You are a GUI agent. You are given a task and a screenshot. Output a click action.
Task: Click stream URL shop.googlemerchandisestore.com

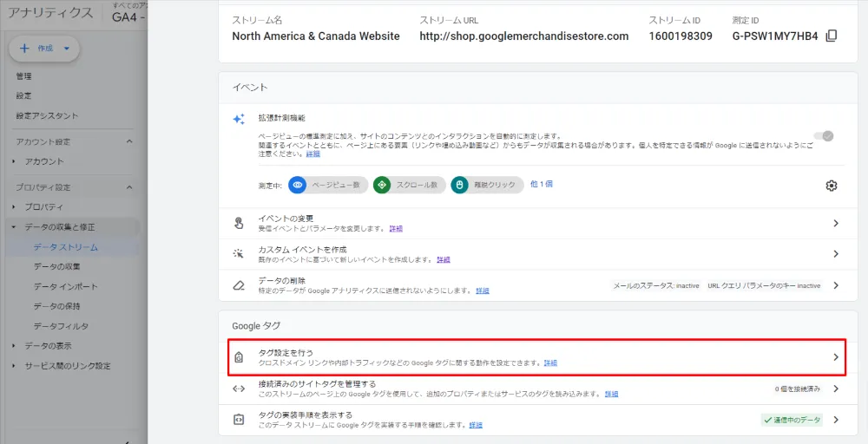point(523,36)
